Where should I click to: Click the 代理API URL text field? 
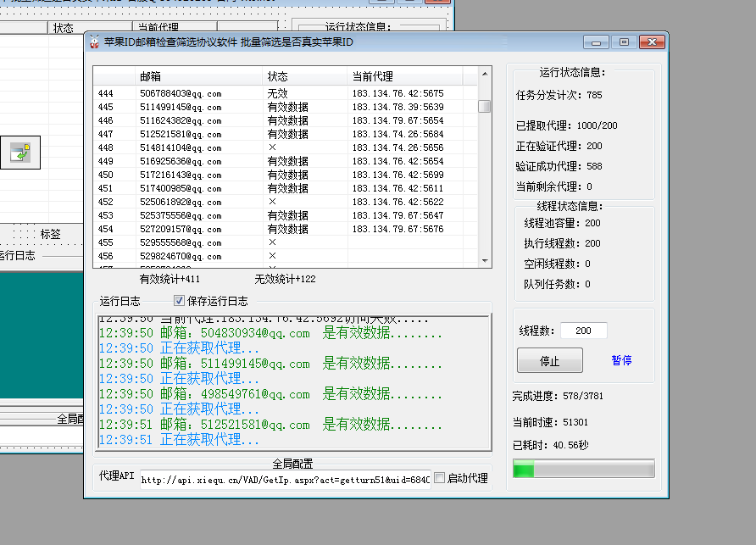[x=285, y=479]
